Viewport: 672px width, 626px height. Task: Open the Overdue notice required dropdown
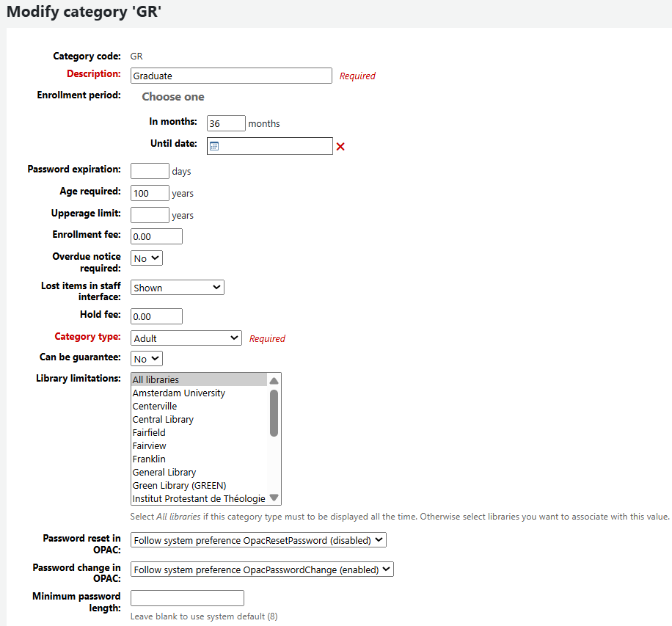[147, 258]
